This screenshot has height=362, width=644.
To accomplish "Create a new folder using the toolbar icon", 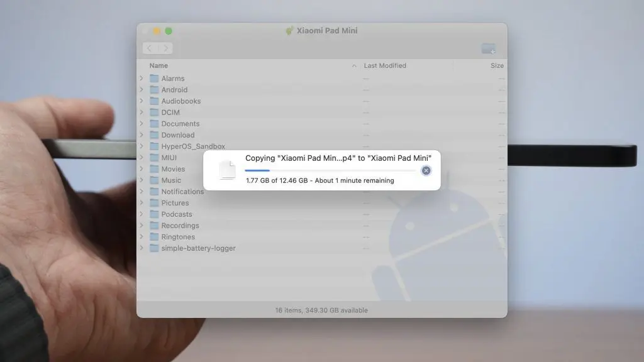I will point(488,48).
